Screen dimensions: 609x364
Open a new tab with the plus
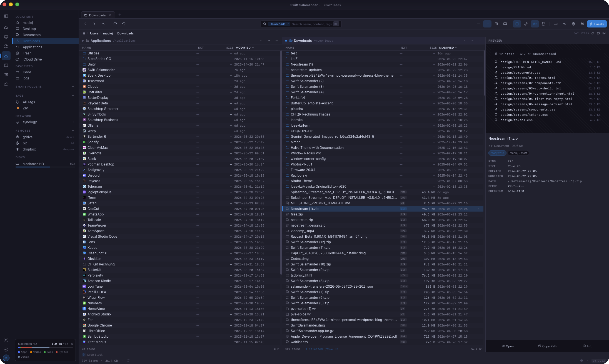coord(120,15)
